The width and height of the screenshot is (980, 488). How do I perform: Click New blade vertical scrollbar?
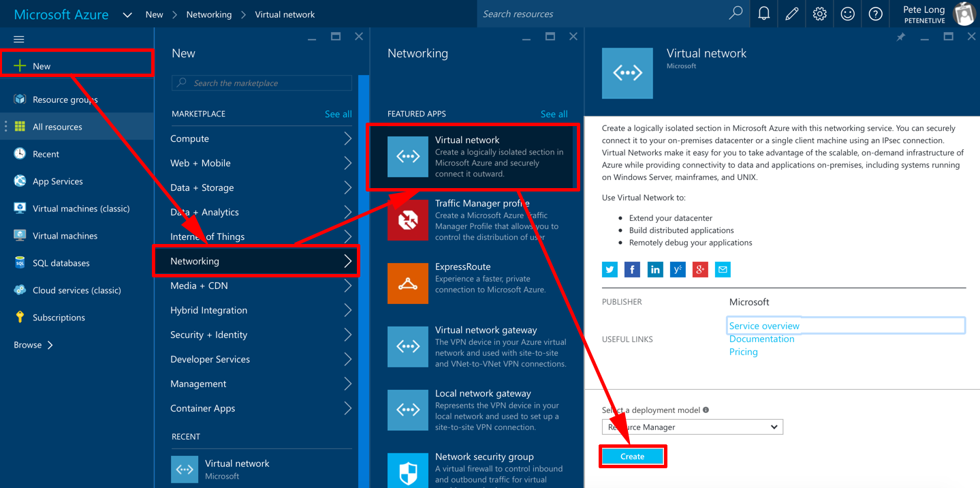(x=363, y=281)
